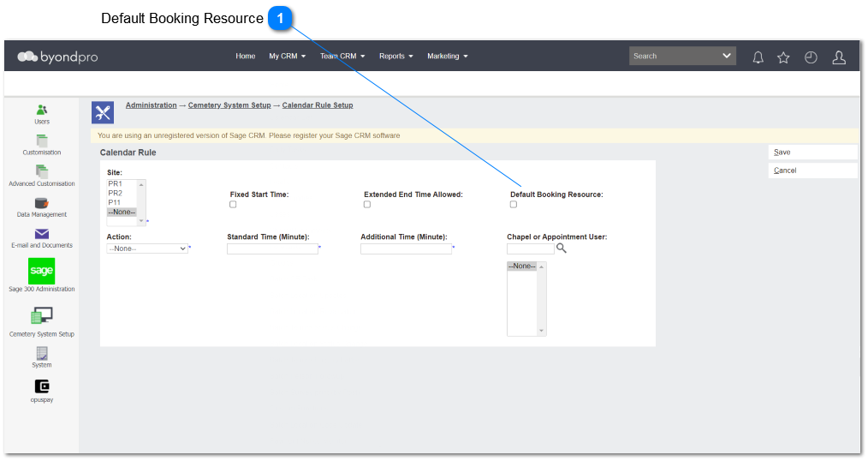
Task: Follow Cemetery System Setup breadcrumb link
Action: [x=229, y=105]
